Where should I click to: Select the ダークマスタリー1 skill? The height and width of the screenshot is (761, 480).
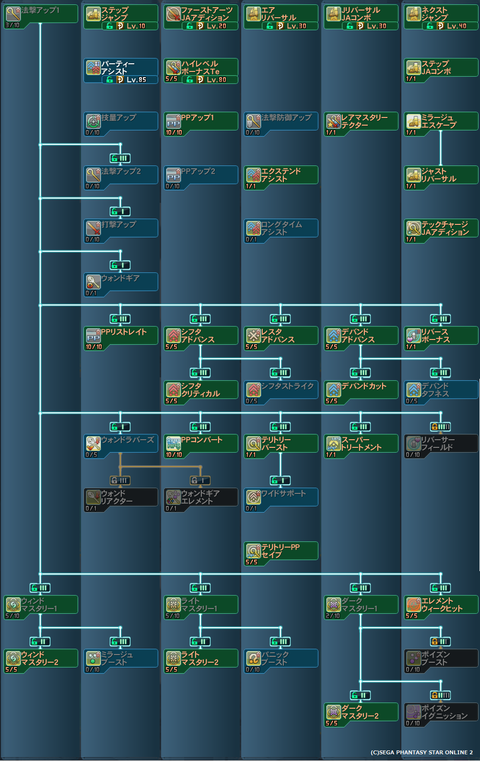coord(361,608)
